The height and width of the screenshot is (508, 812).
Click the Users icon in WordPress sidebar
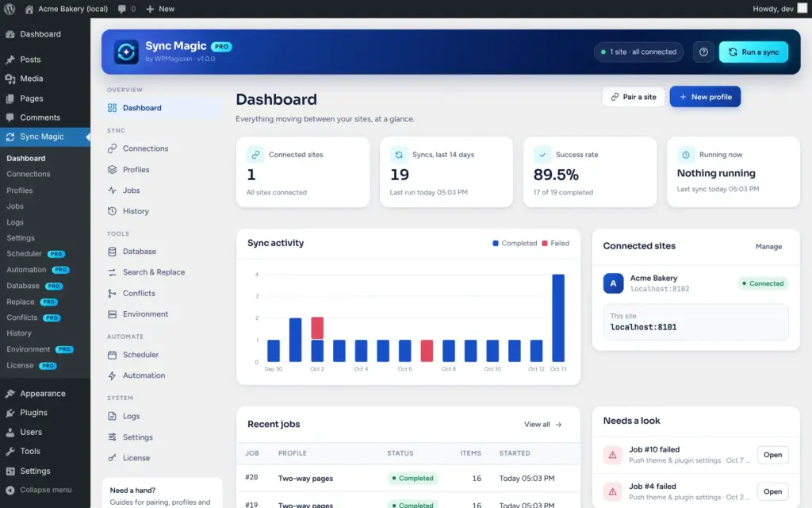point(10,432)
